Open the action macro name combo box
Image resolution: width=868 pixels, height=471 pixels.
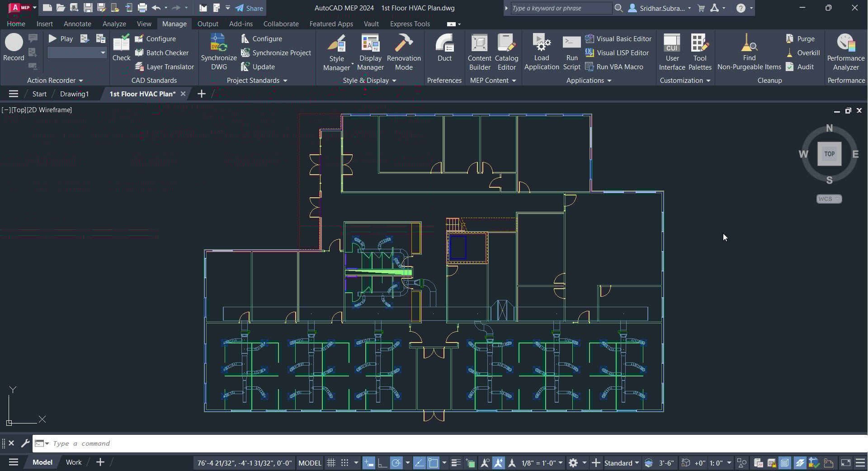(x=77, y=53)
